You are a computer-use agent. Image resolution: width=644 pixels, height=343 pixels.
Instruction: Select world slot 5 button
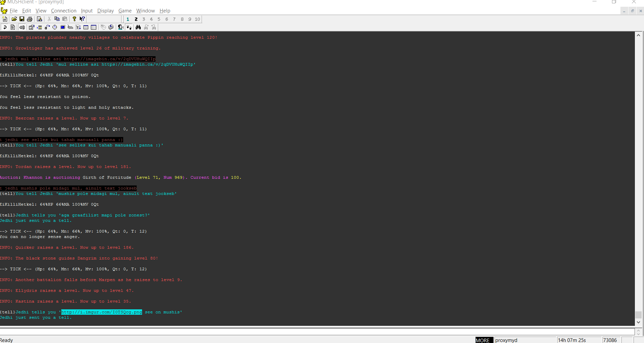click(159, 19)
